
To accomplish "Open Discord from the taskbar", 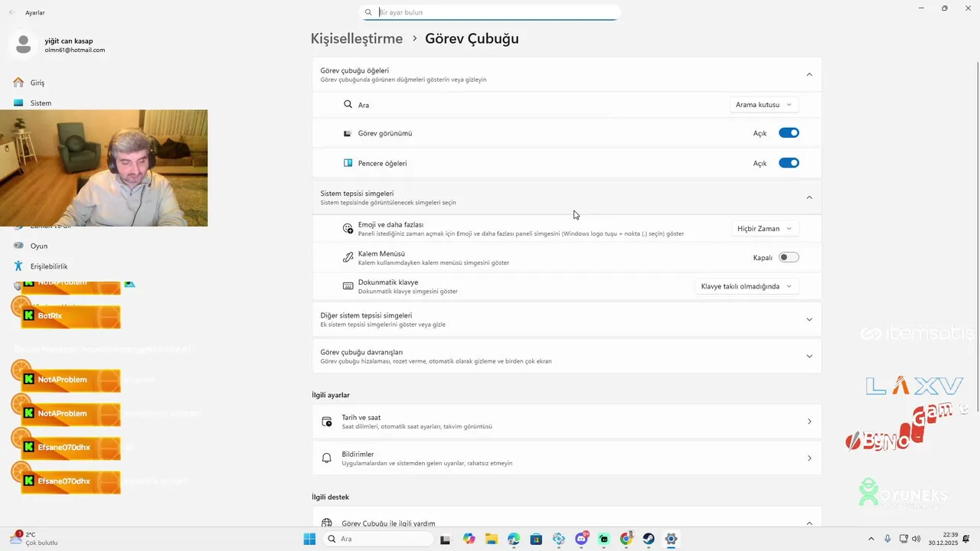I will point(581,539).
